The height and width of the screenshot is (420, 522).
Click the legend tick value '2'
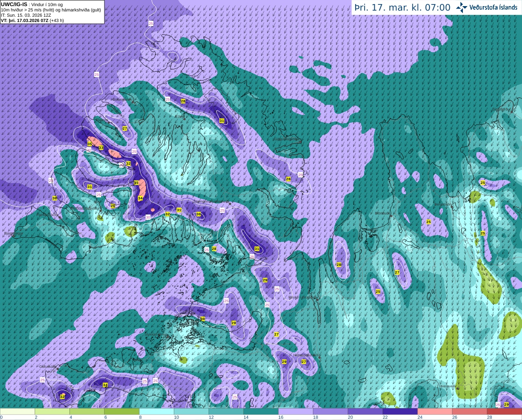(36, 417)
